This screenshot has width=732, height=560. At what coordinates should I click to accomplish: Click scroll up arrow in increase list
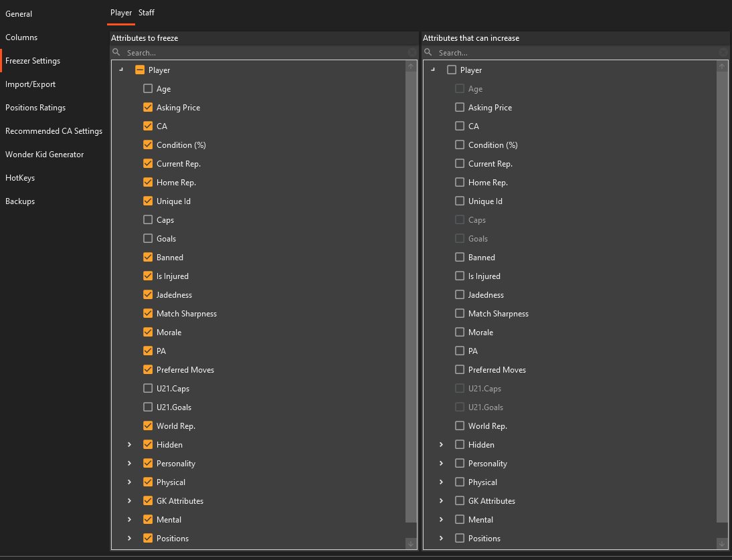[x=722, y=66]
